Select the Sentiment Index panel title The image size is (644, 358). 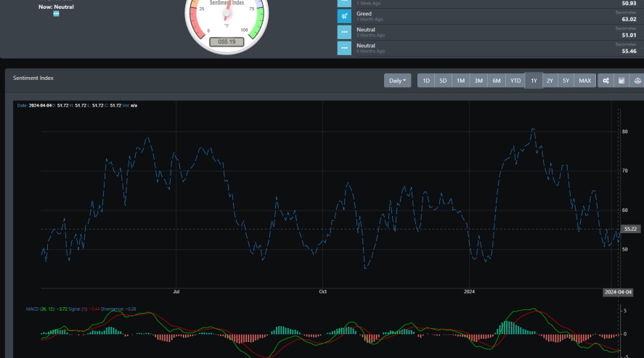pos(33,78)
